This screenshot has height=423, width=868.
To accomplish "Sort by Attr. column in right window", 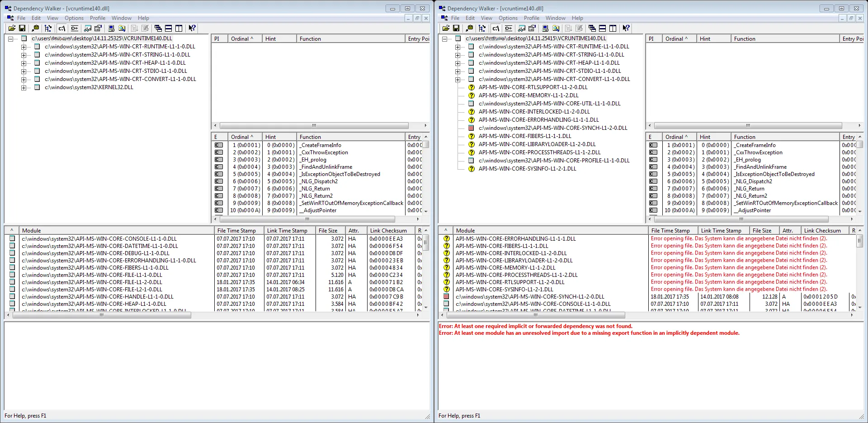I will pos(790,231).
